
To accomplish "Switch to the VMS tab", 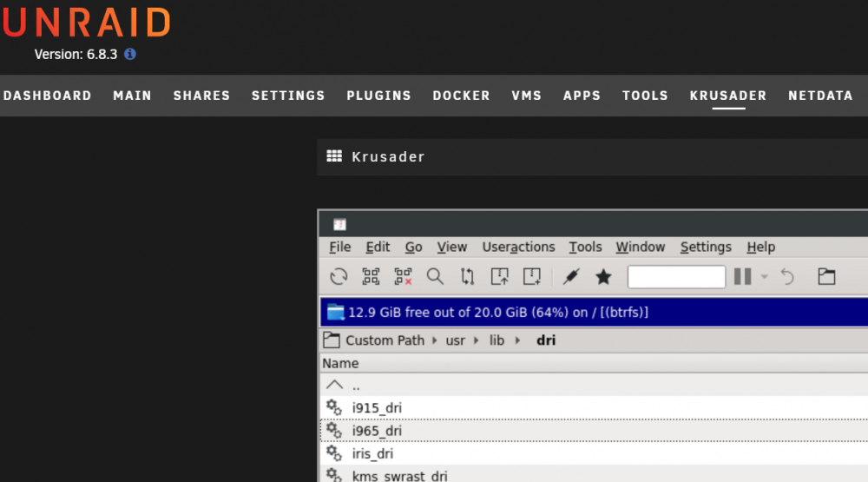I will pos(527,96).
